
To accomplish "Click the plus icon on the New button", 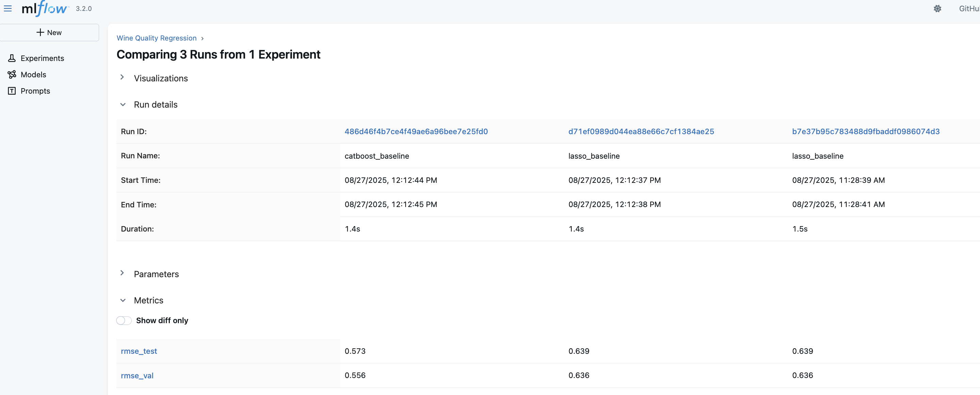I will (x=40, y=32).
